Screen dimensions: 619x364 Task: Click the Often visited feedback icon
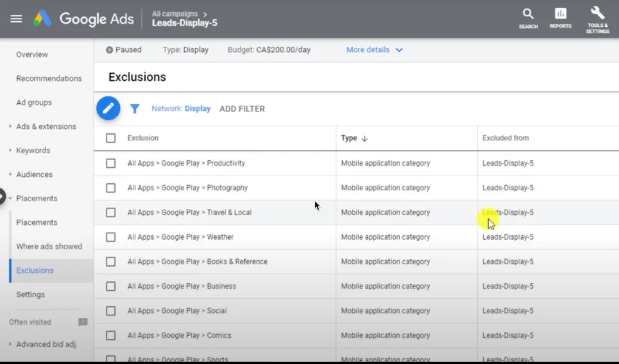(x=83, y=322)
